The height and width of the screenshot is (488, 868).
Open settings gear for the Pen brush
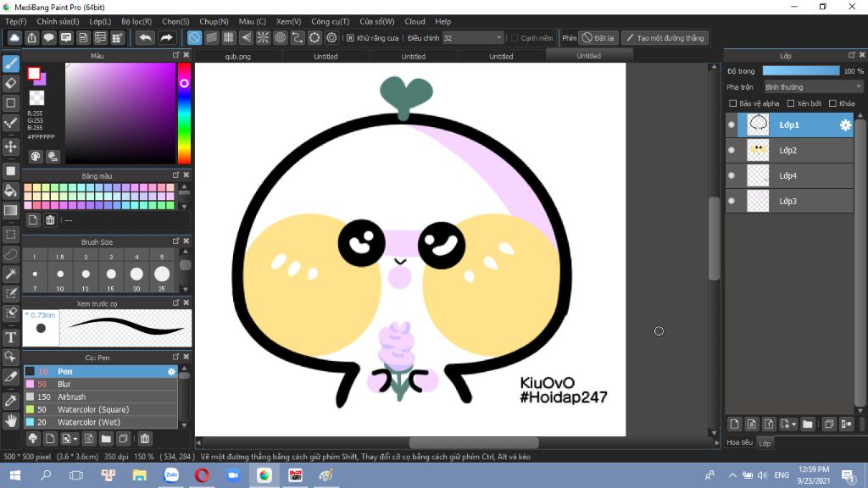click(x=171, y=372)
